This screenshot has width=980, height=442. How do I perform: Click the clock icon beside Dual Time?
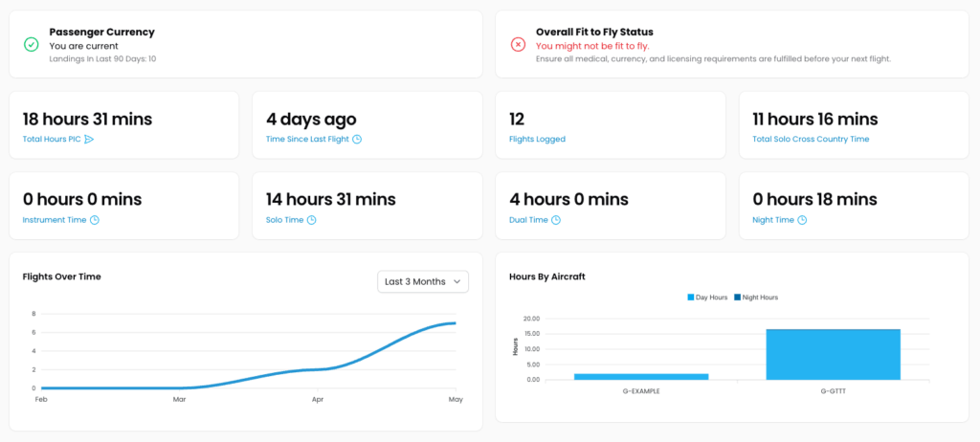556,220
